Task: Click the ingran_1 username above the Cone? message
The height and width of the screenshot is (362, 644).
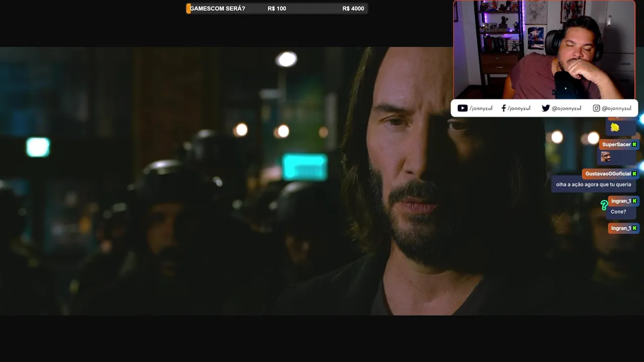Action: (x=621, y=201)
